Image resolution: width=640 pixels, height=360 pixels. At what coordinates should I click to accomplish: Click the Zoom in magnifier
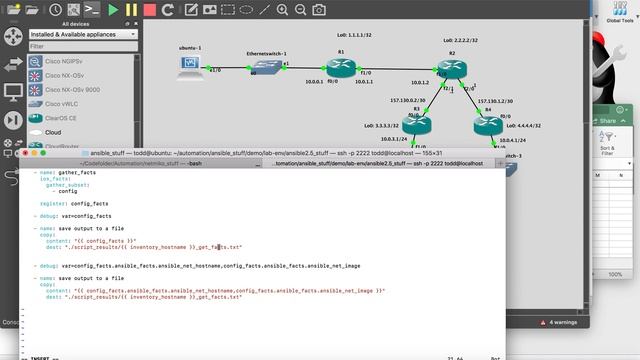(282, 9)
